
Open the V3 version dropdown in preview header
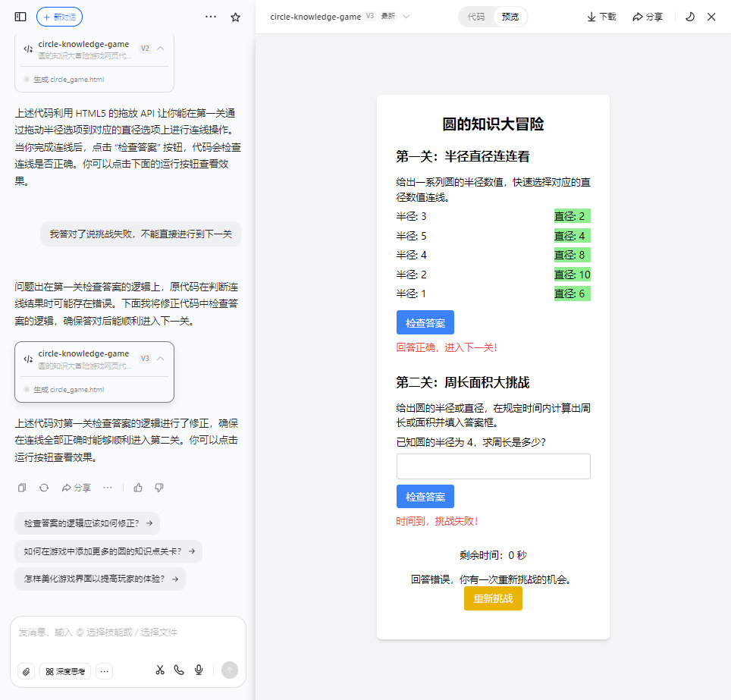(x=406, y=16)
